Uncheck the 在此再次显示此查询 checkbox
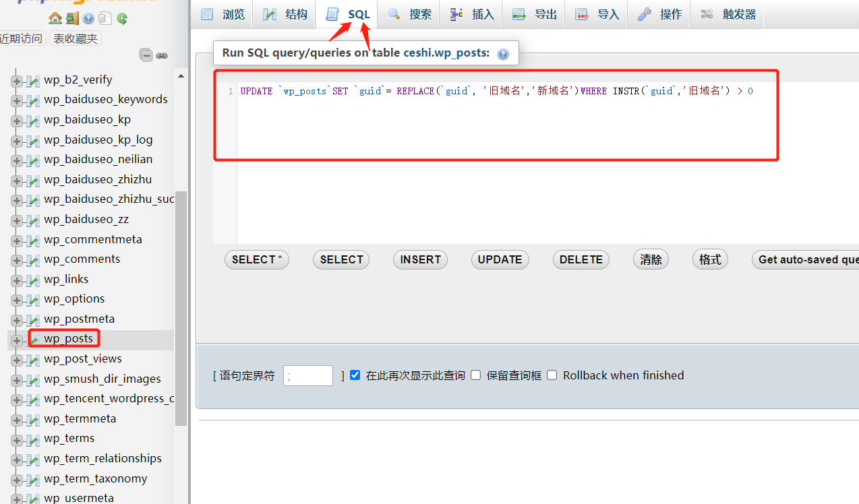Screen dimensions: 859x504 coord(355,375)
